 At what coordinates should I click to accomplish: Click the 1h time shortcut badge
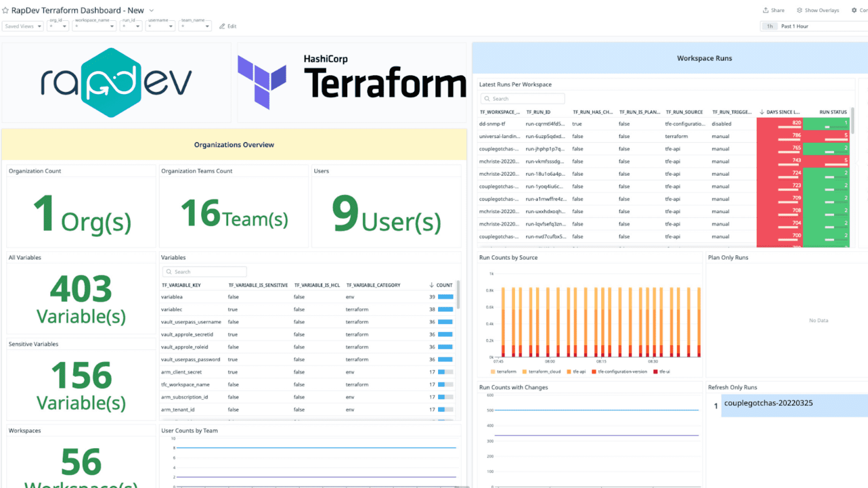[x=769, y=26]
